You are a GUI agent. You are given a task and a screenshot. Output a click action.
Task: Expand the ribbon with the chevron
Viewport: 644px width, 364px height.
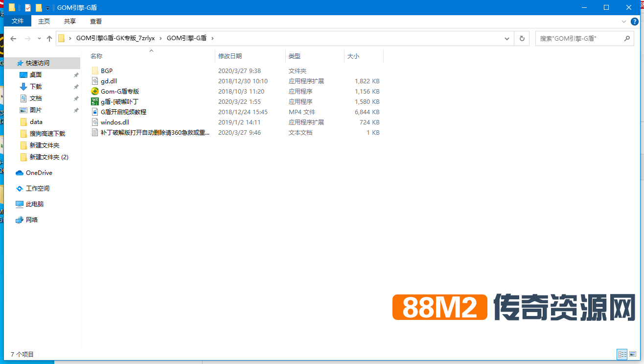point(623,22)
